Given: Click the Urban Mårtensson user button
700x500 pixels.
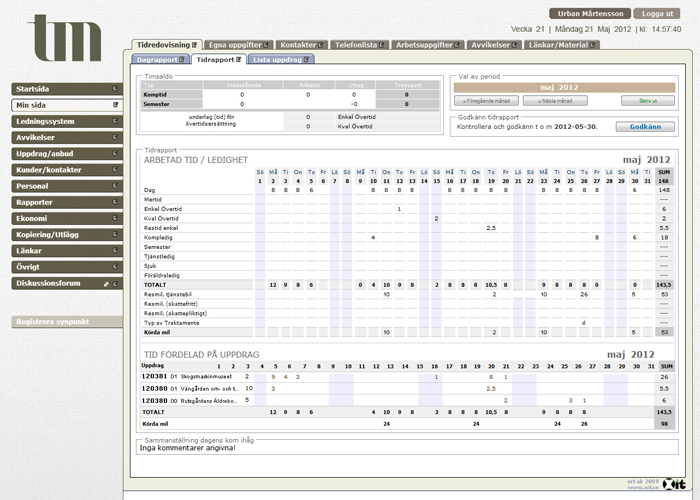Looking at the screenshot, I should [x=590, y=14].
